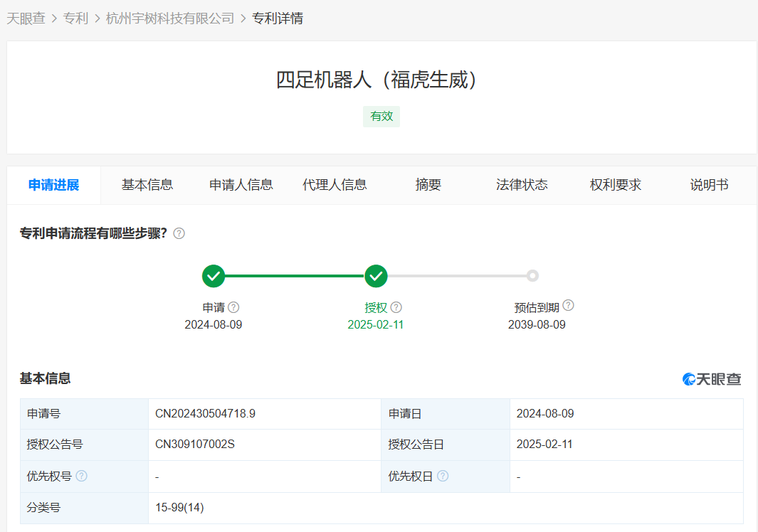
Task: Open 杭州宇树科技有限公司 breadcrumb link
Action: tap(169, 18)
